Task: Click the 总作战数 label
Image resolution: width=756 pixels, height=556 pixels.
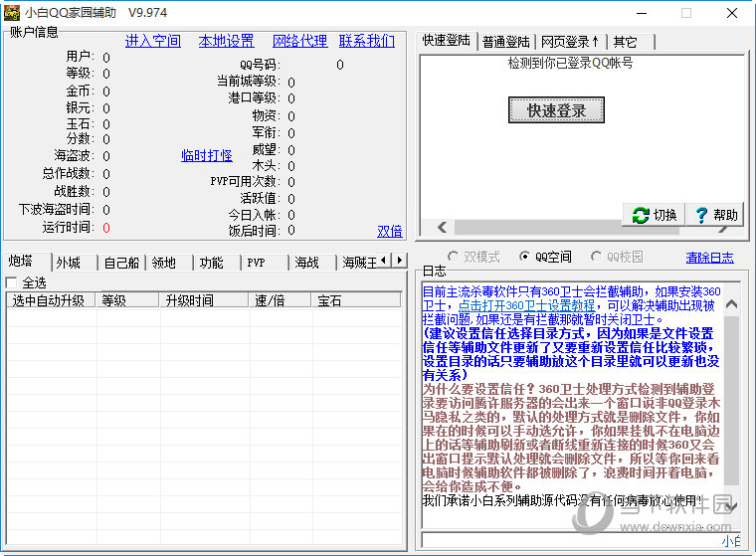Action: [x=69, y=173]
